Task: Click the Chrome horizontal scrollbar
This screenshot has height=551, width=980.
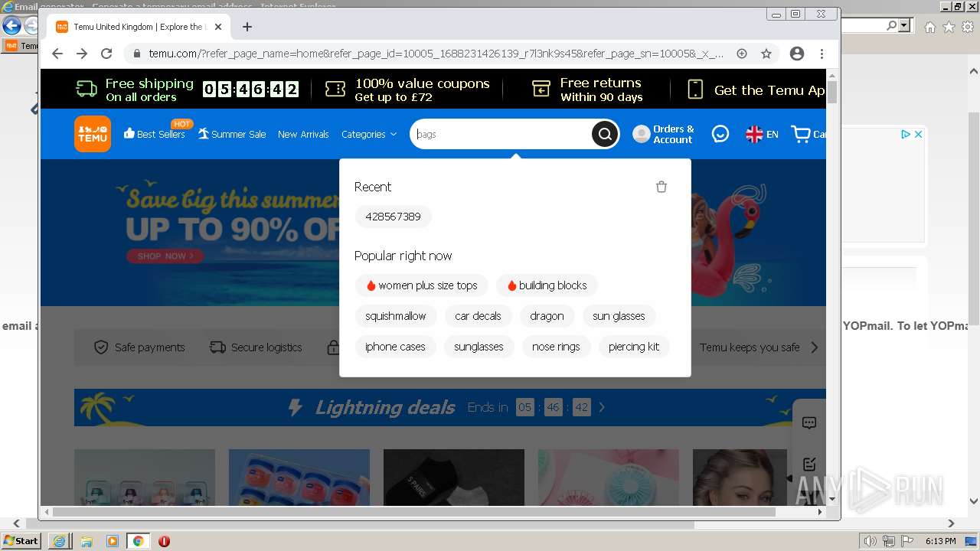Action: click(413, 511)
